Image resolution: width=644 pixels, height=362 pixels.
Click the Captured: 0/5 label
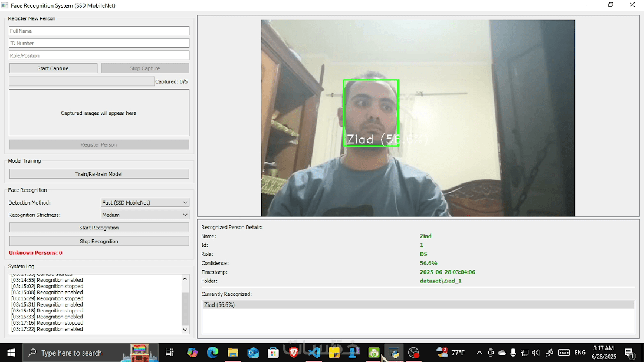pyautogui.click(x=171, y=82)
